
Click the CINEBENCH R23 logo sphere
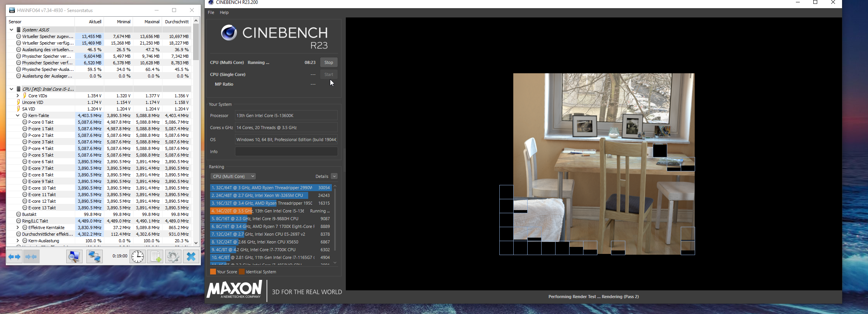coord(229,33)
